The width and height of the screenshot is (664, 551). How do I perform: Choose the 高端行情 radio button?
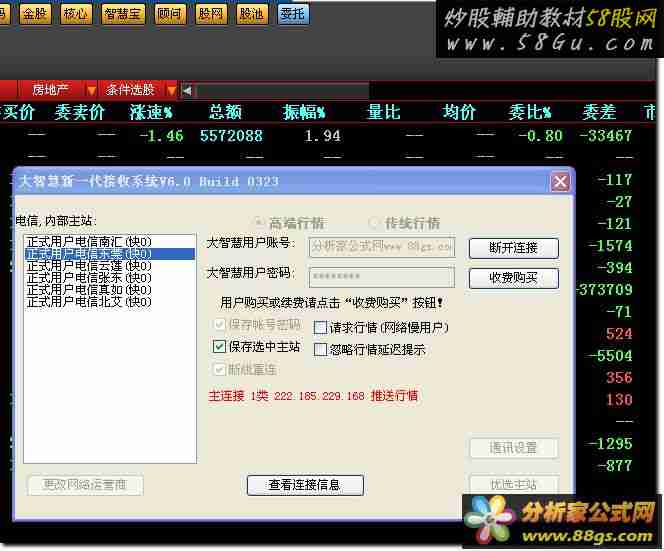point(258,222)
